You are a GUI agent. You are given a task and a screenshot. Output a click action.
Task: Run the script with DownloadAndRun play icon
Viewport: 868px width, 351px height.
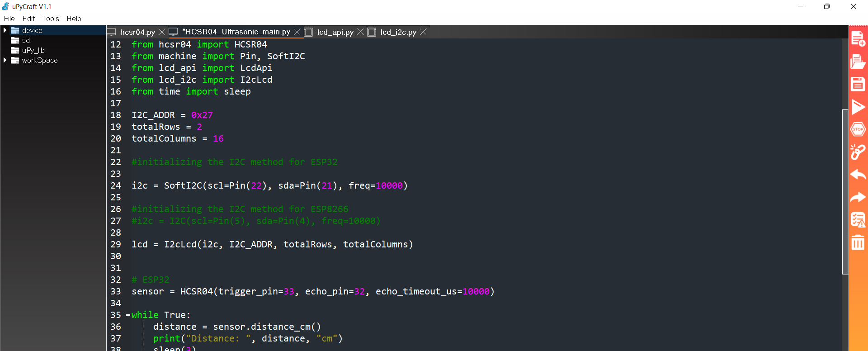(x=858, y=107)
